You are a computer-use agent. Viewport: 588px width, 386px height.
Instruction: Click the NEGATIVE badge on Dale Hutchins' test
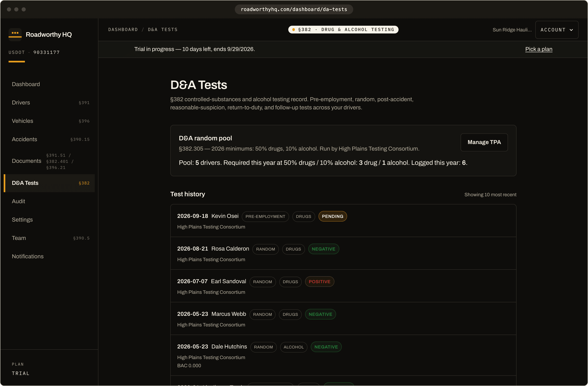tap(326, 347)
